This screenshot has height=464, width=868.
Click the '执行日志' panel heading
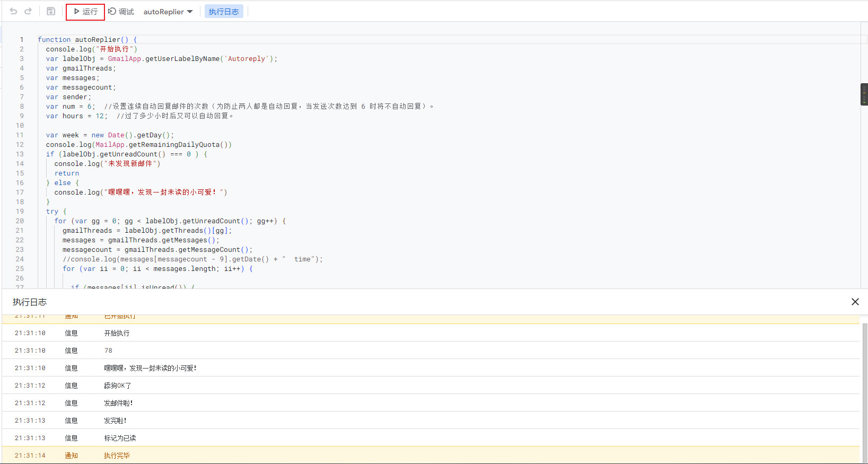pyautogui.click(x=30, y=302)
